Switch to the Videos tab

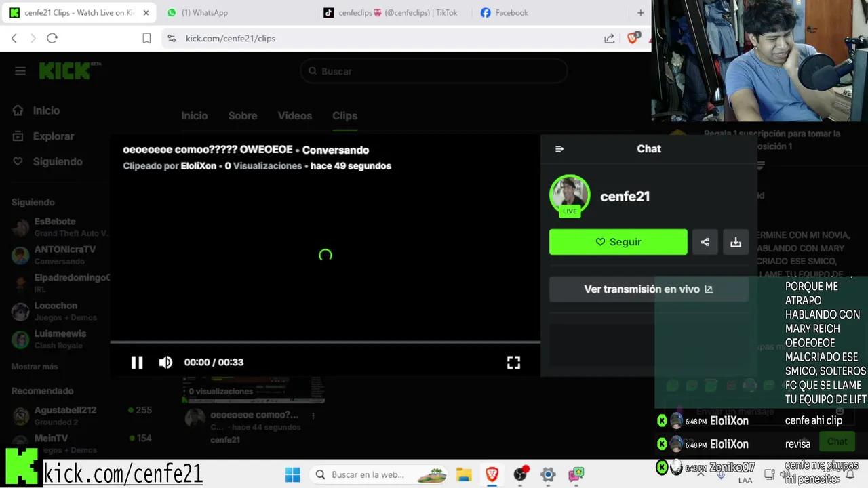click(294, 116)
